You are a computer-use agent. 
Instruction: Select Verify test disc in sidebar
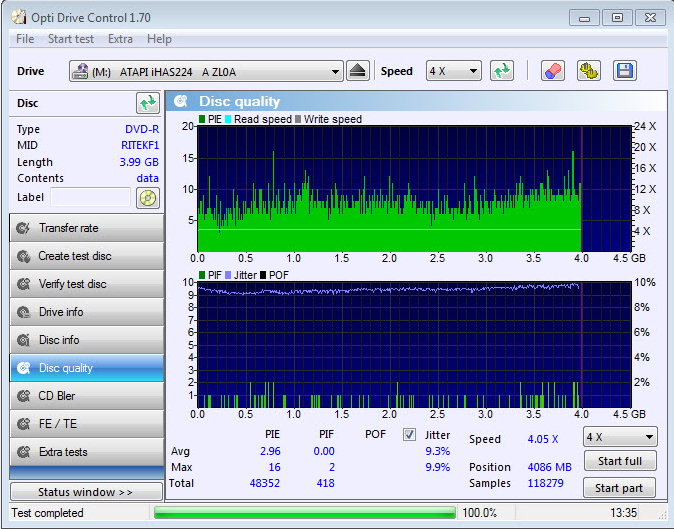point(86,284)
